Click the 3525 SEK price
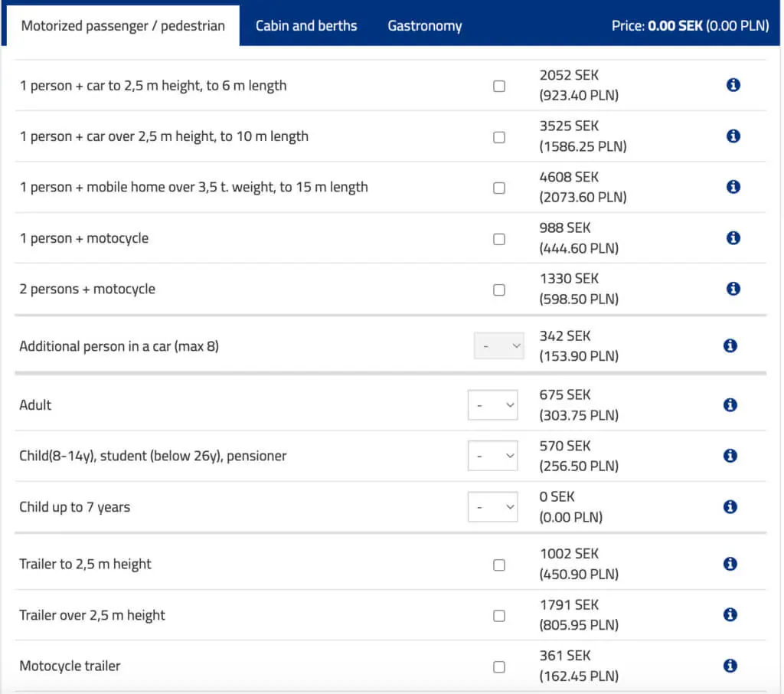Screen dimensions: 784x694 [x=569, y=126]
